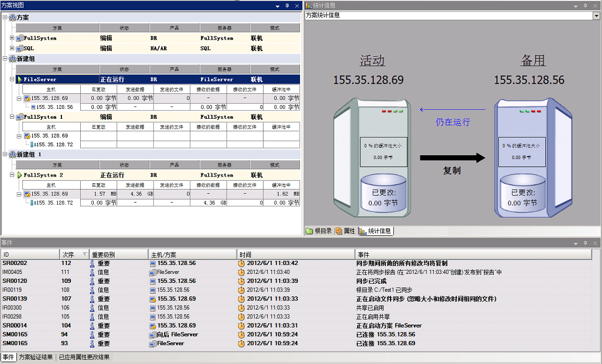Image resolution: width=602 pixels, height=364 pixels.
Task: Click the green running arrow beside FullSystem 2
Action: [20, 175]
